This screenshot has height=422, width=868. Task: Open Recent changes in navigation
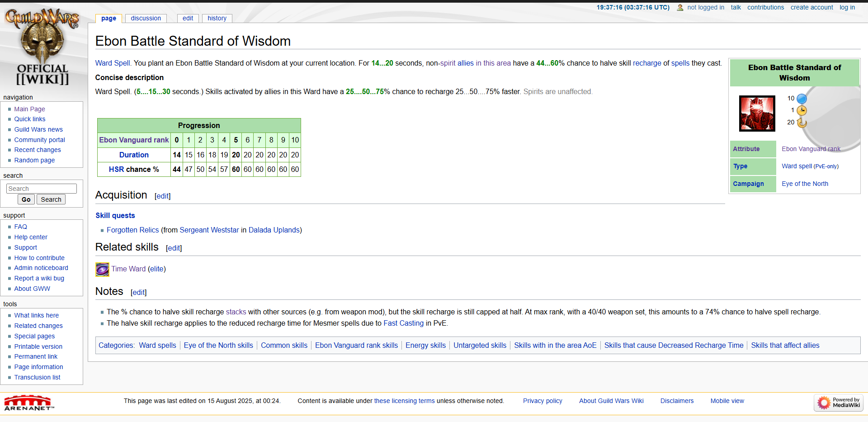click(38, 150)
